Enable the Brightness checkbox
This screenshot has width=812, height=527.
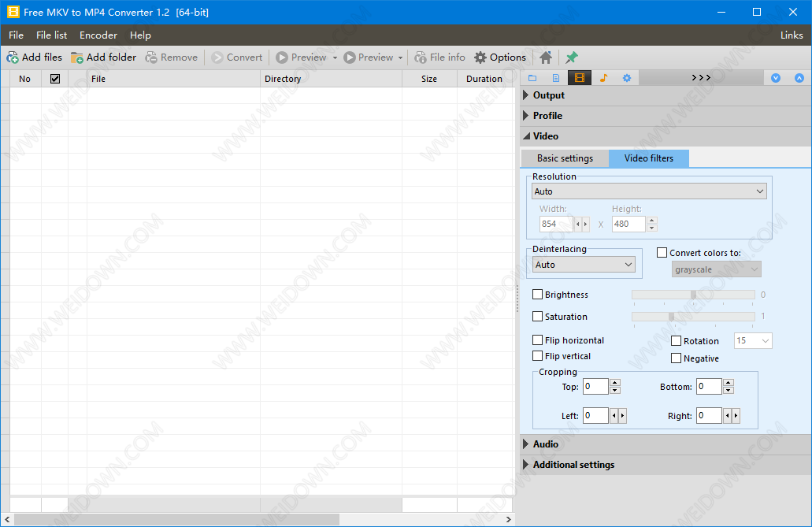[538, 295]
